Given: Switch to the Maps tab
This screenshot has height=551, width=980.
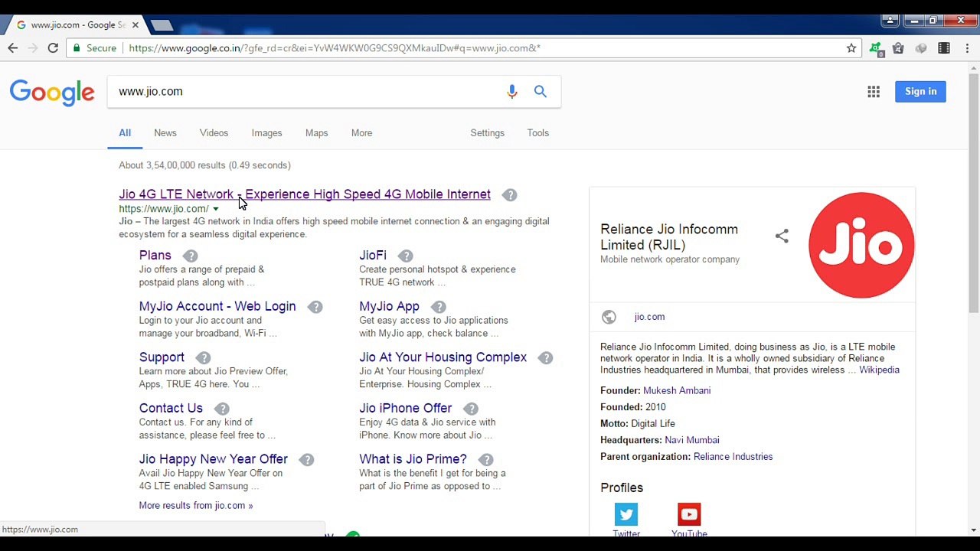Looking at the screenshot, I should [316, 132].
